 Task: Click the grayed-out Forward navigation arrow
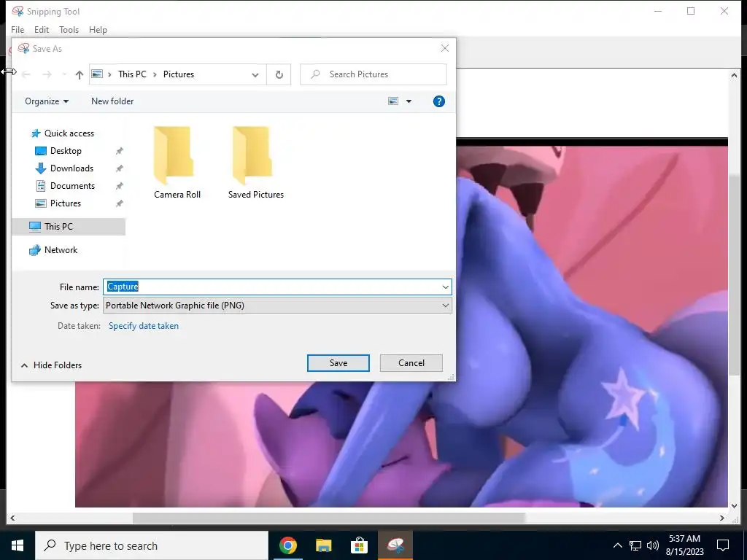(47, 74)
